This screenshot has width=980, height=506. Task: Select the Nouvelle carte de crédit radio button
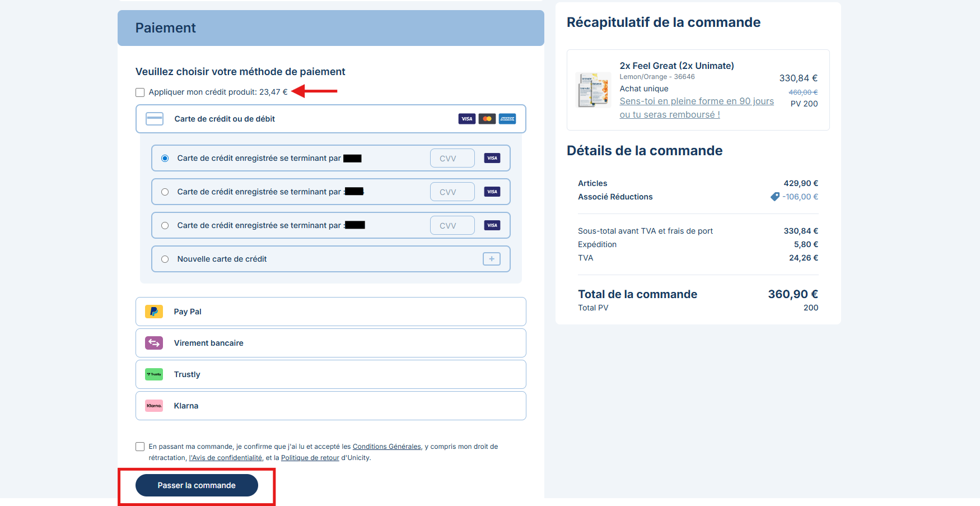165,259
